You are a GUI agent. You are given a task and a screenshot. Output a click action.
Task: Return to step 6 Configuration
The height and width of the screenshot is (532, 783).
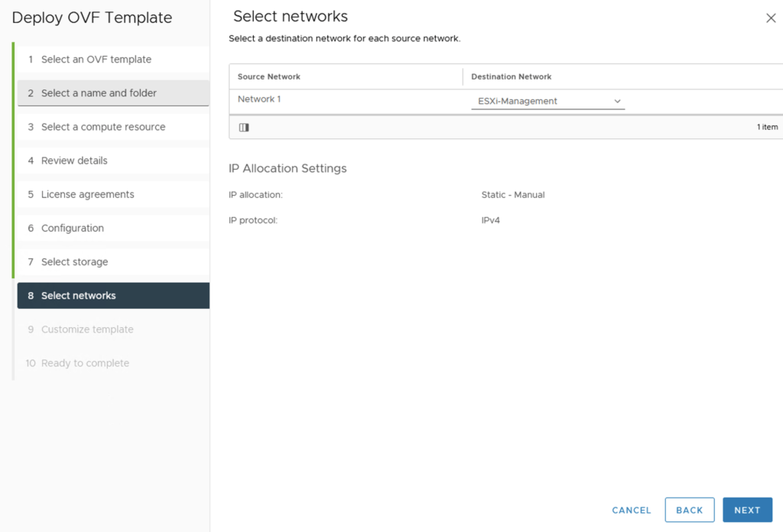(73, 228)
